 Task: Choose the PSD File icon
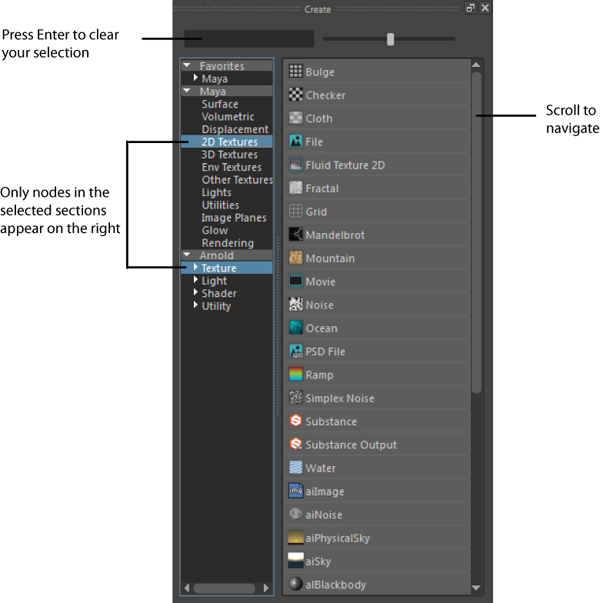coord(296,351)
